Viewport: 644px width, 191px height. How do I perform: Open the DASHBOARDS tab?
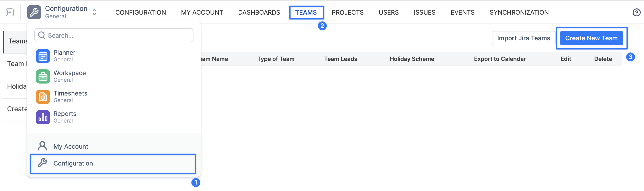click(259, 12)
